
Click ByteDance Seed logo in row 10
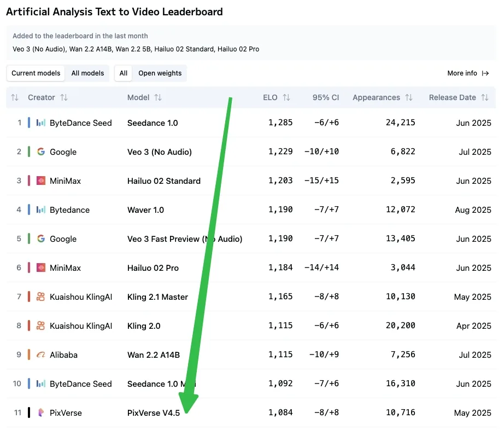tap(41, 383)
